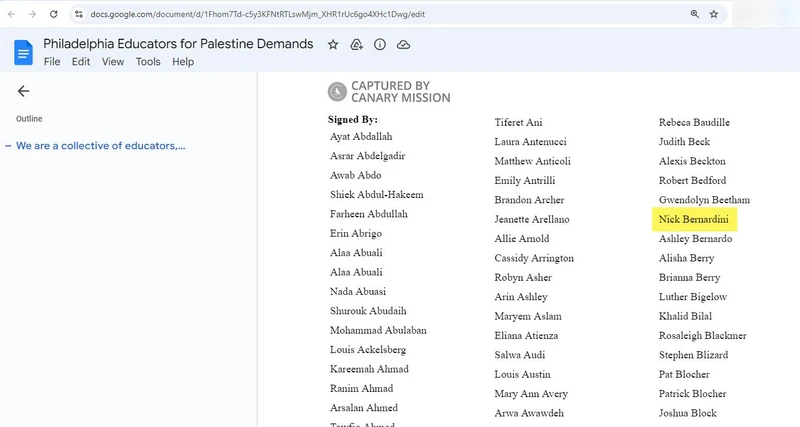Click the document title to rename it
This screenshot has height=427, width=800.
pyautogui.click(x=178, y=44)
